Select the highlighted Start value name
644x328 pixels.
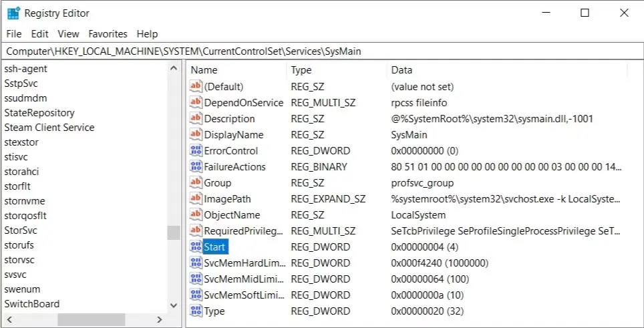pos(215,247)
